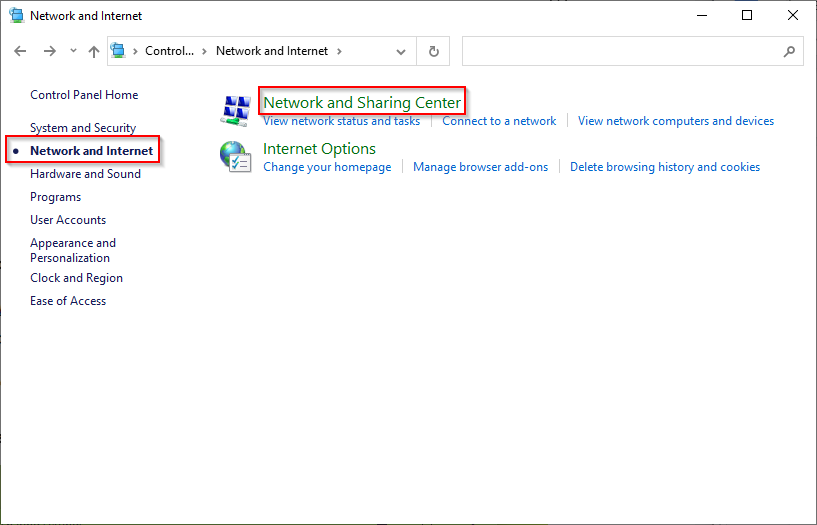Open Network and Sharing Center heading
The image size is (817, 525).
[362, 102]
